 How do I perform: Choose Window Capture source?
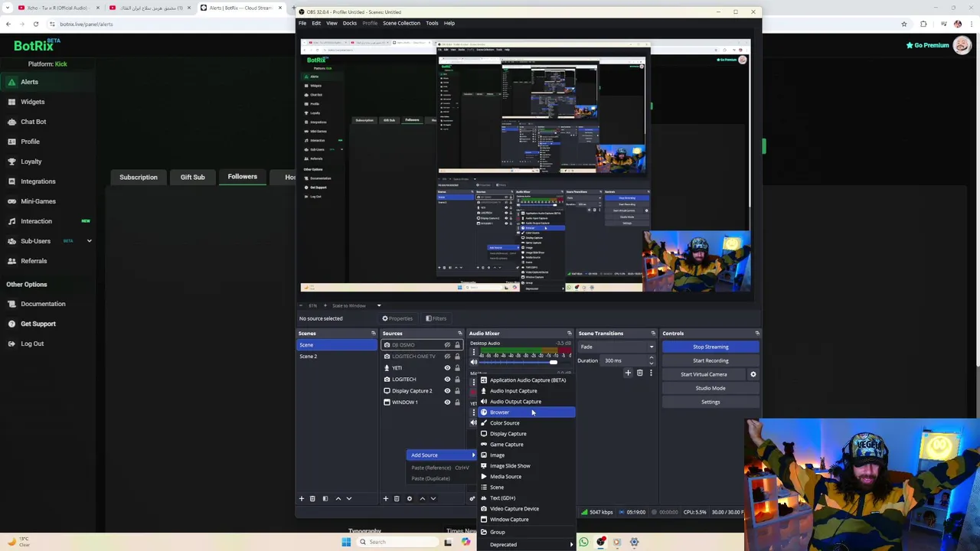527,520
